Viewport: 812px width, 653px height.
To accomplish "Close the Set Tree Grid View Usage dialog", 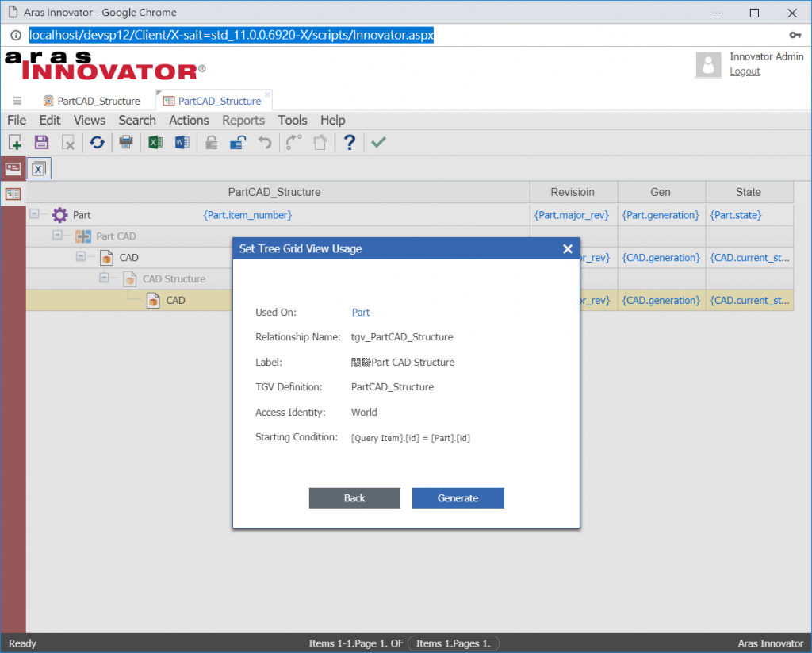I will (x=568, y=249).
